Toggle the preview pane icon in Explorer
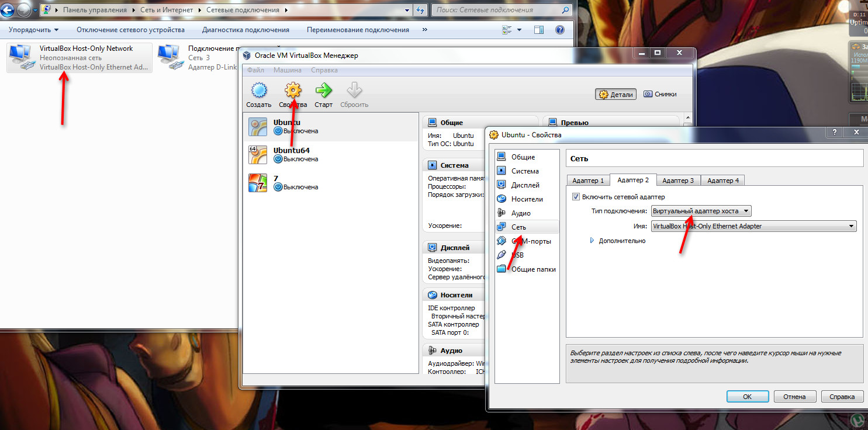Viewport: 868px width, 430px height. pyautogui.click(x=538, y=30)
